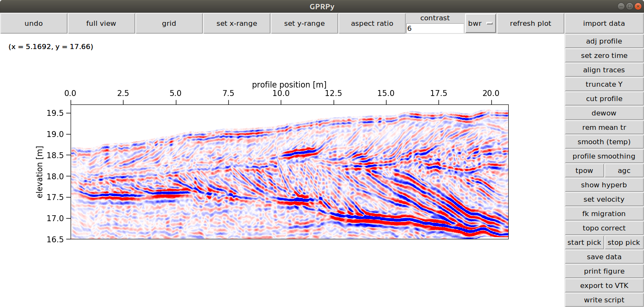Open the bwr colormap dropdown
This screenshot has width=644, height=307.
pos(481,23)
